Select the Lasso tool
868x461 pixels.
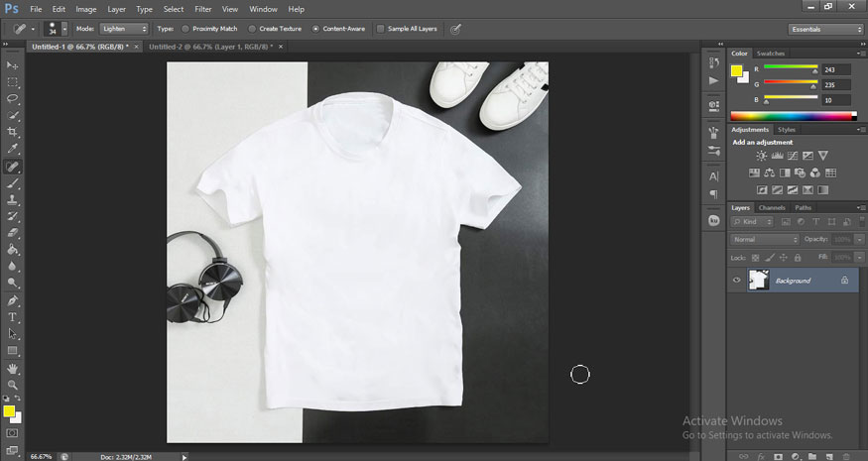pyautogui.click(x=13, y=98)
